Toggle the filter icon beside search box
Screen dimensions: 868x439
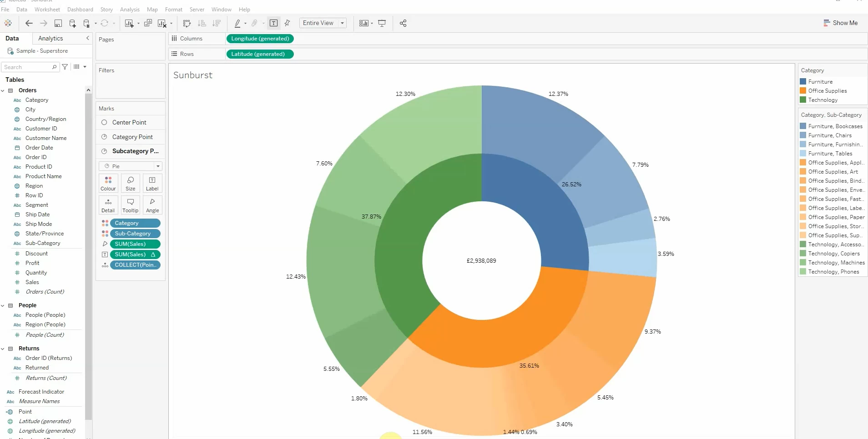click(64, 67)
